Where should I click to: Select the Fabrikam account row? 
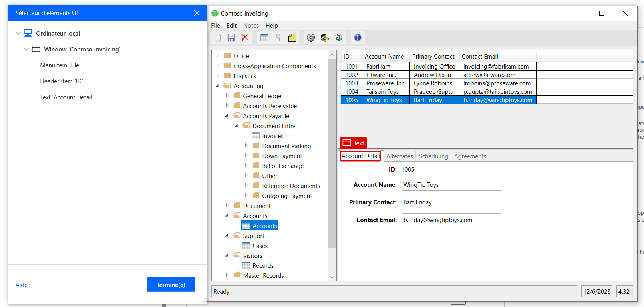[487, 66]
